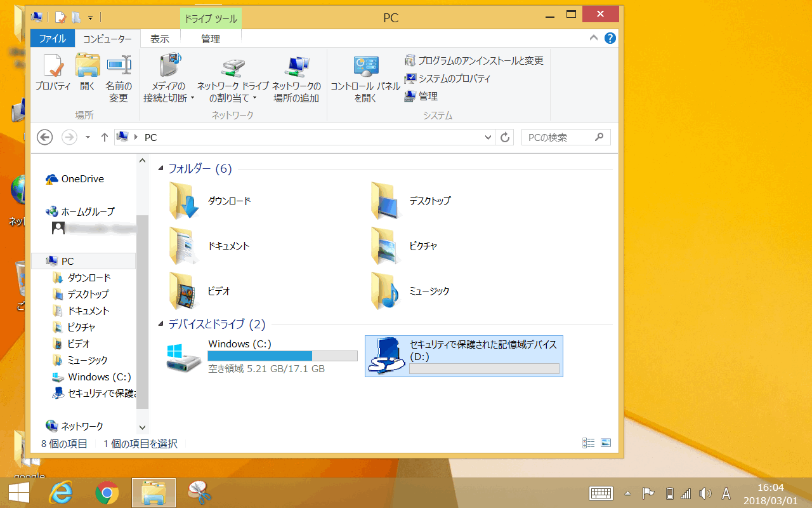The height and width of the screenshot is (508, 812).
Task: Expand the メディアの接続と切断 dropdown
Action: click(192, 98)
